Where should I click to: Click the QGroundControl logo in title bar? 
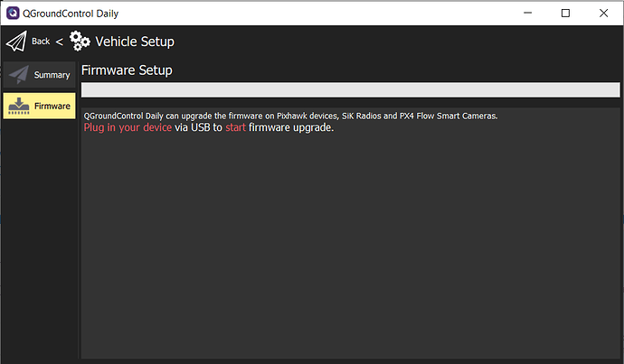[13, 14]
